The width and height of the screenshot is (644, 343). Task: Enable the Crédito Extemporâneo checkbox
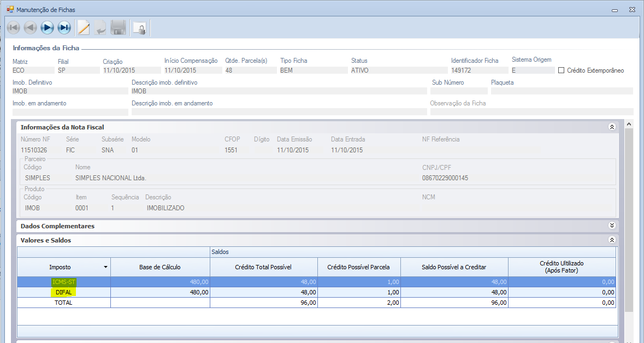tap(561, 70)
